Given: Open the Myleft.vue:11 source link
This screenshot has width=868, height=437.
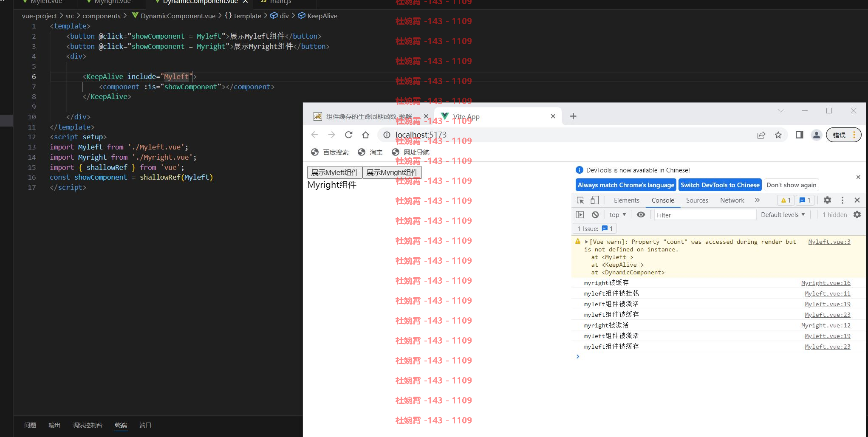Looking at the screenshot, I should pyautogui.click(x=827, y=293).
